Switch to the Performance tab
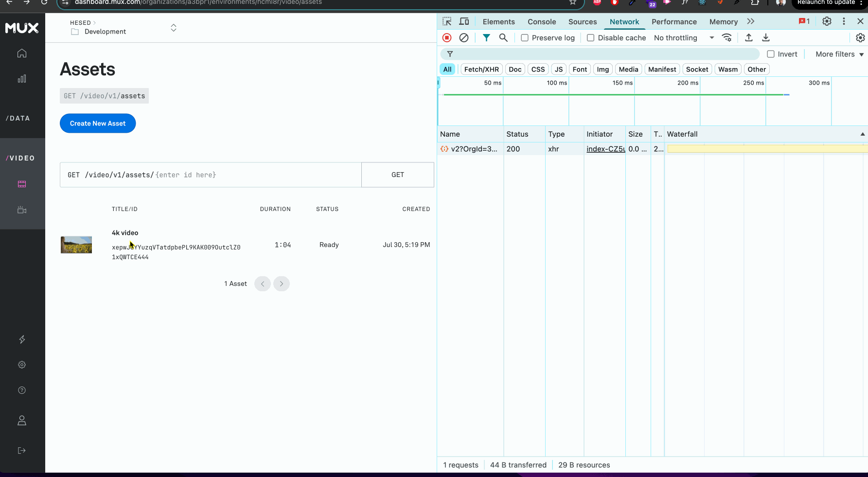This screenshot has height=477, width=868. pos(674,22)
